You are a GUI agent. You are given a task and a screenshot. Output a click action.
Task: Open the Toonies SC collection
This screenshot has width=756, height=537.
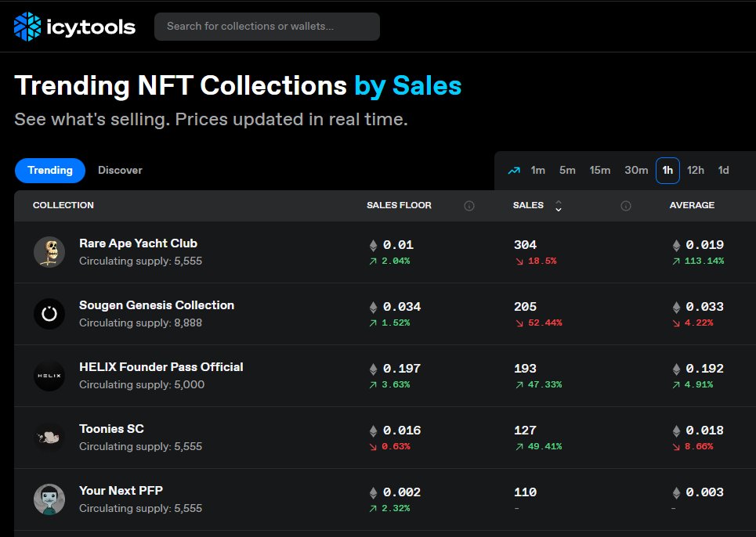coord(111,429)
